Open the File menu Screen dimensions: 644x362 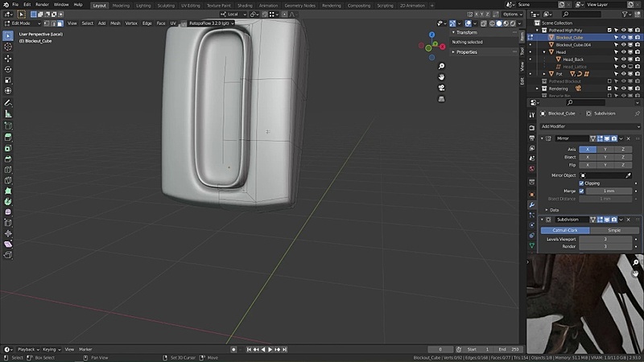15,5
